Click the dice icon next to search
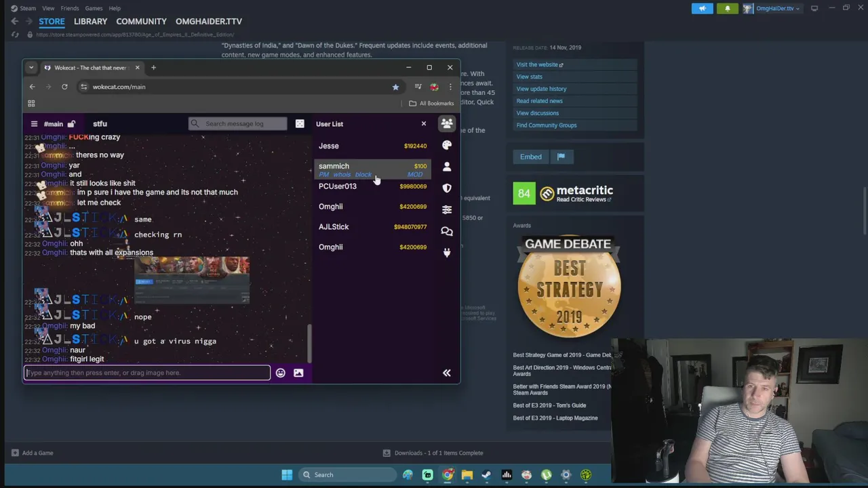 pos(300,123)
